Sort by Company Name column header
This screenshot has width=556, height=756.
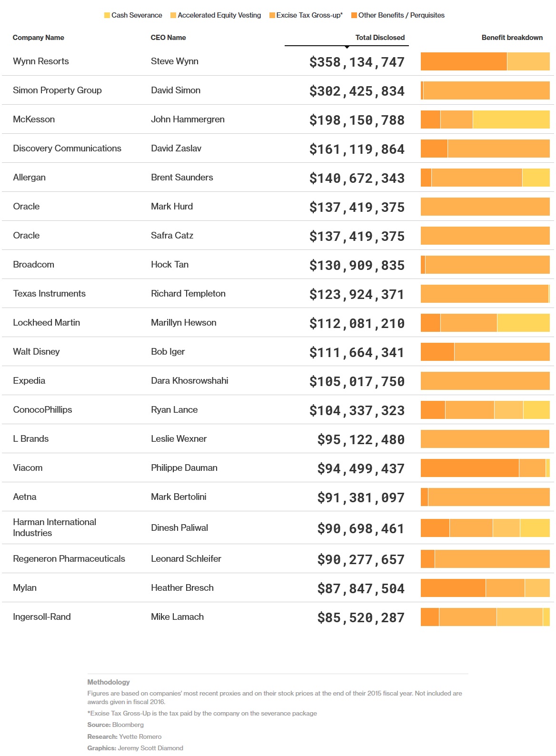[x=38, y=38]
